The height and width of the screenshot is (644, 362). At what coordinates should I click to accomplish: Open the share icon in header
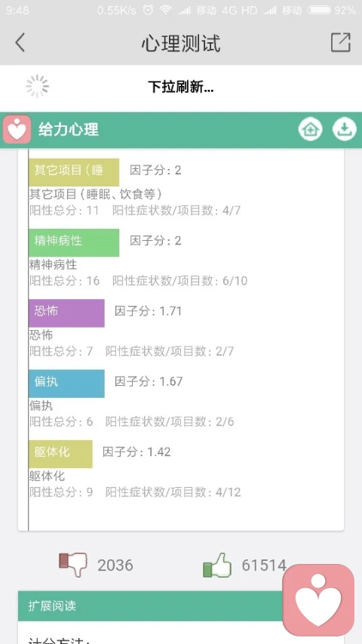[x=341, y=42]
